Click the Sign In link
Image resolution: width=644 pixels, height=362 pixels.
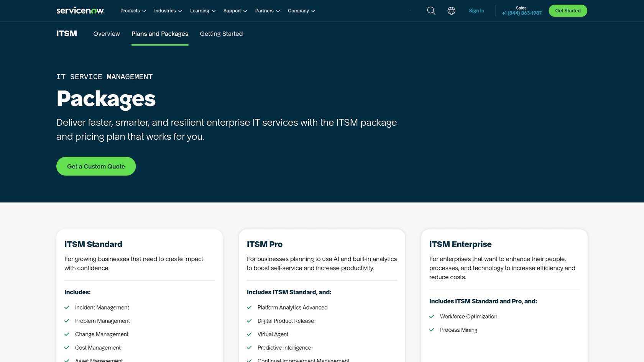click(x=476, y=11)
